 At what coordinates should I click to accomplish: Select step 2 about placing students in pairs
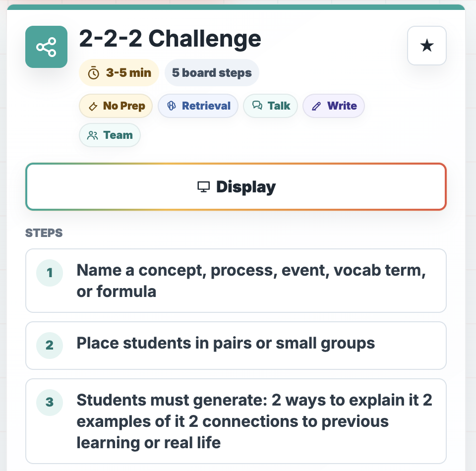(236, 346)
